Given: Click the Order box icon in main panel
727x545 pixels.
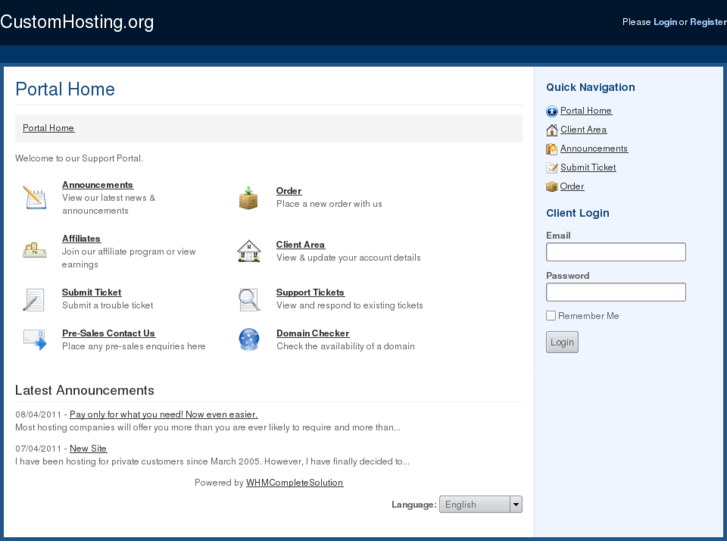Looking at the screenshot, I should coord(249,198).
